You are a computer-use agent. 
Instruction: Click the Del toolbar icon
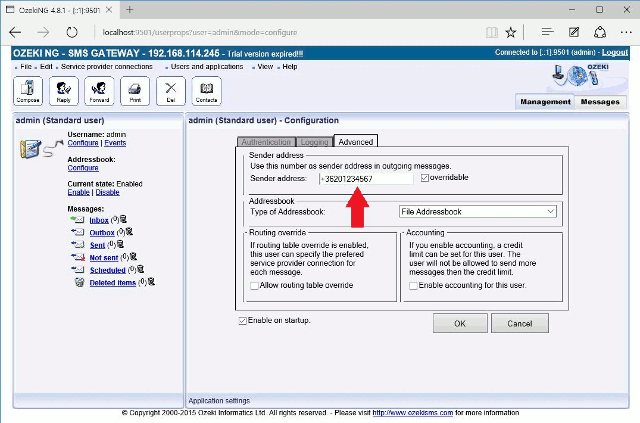coord(171,91)
